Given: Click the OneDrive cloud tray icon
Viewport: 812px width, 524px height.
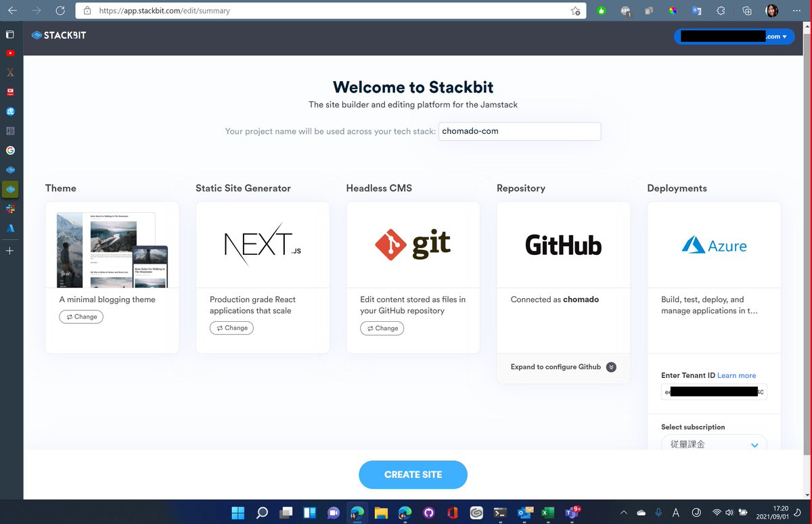Looking at the screenshot, I should tap(641, 513).
